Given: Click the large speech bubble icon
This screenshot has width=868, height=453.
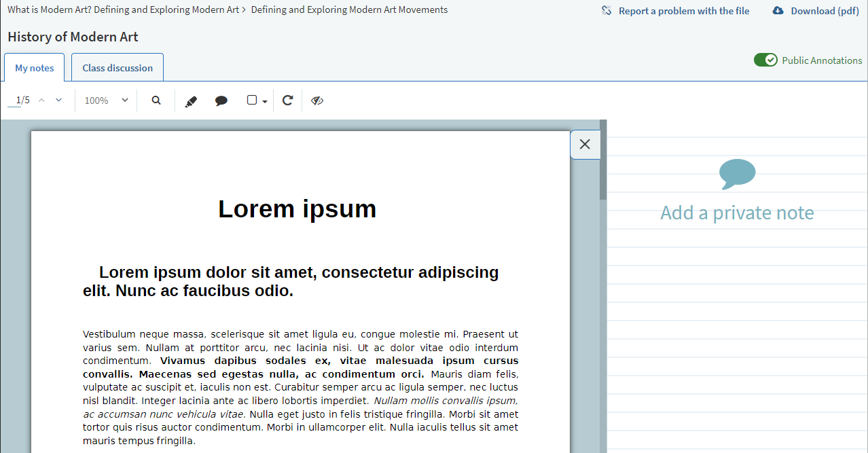Looking at the screenshot, I should [x=737, y=174].
